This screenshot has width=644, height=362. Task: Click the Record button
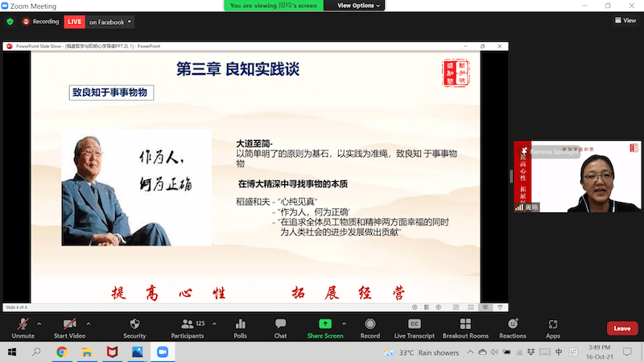(x=369, y=324)
